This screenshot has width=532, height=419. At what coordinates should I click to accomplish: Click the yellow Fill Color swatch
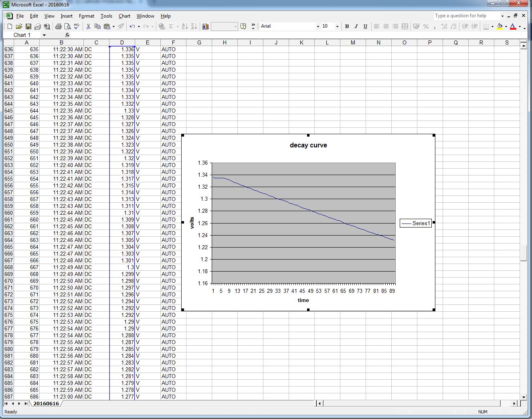(x=500, y=26)
